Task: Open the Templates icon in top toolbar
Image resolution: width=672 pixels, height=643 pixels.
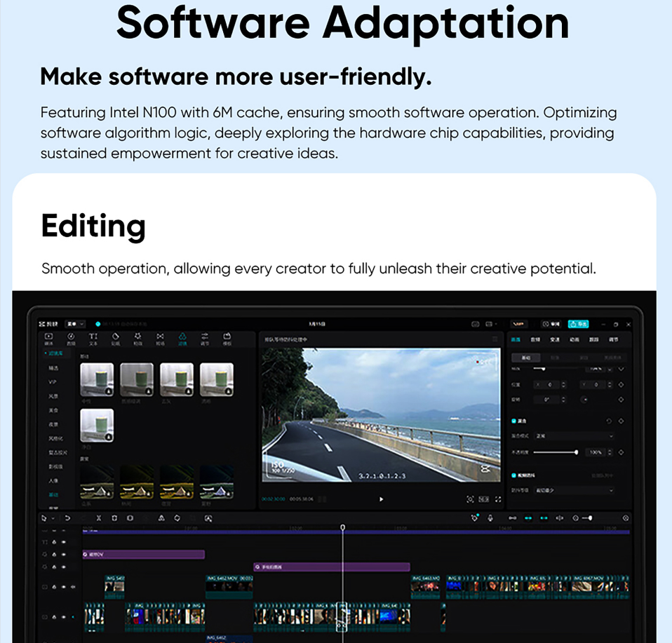Action: coord(227,339)
